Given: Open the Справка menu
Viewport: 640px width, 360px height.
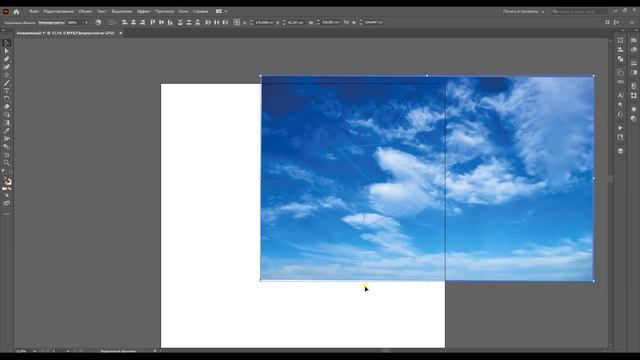Looking at the screenshot, I should [x=200, y=11].
